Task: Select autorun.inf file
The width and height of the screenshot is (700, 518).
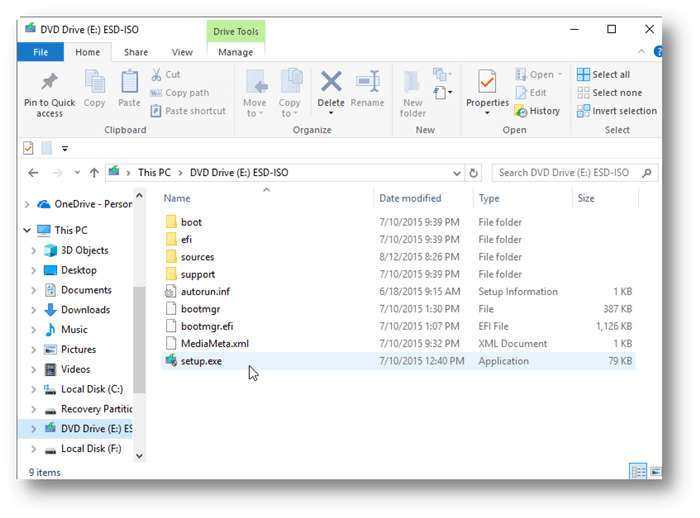Action: tap(398, 292)
